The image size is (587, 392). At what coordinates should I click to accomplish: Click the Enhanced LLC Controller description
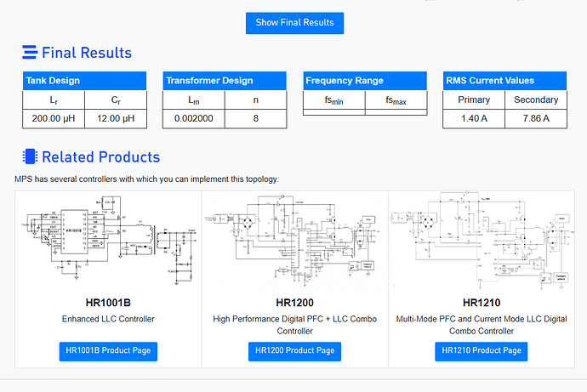[x=108, y=319]
